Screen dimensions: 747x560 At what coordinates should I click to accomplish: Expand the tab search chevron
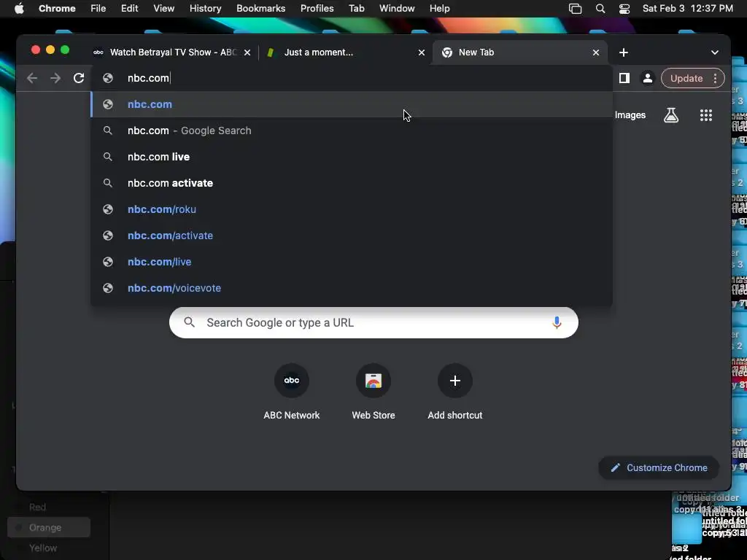tap(715, 52)
